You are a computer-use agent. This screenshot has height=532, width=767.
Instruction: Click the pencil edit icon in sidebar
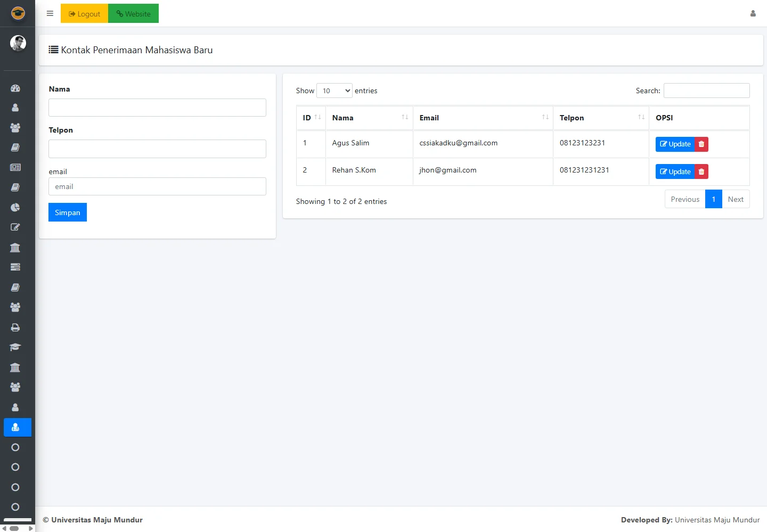point(15,227)
